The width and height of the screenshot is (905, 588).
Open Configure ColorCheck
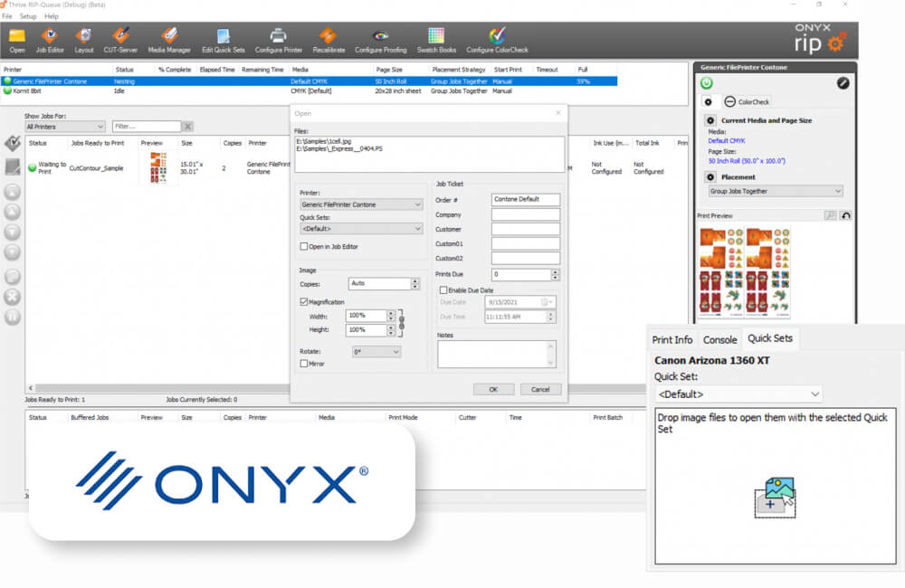click(x=497, y=41)
